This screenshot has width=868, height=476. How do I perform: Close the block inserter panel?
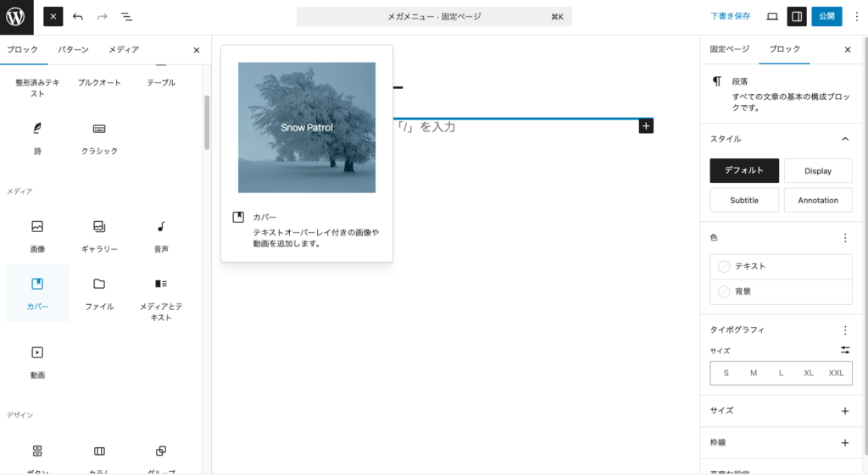[197, 50]
